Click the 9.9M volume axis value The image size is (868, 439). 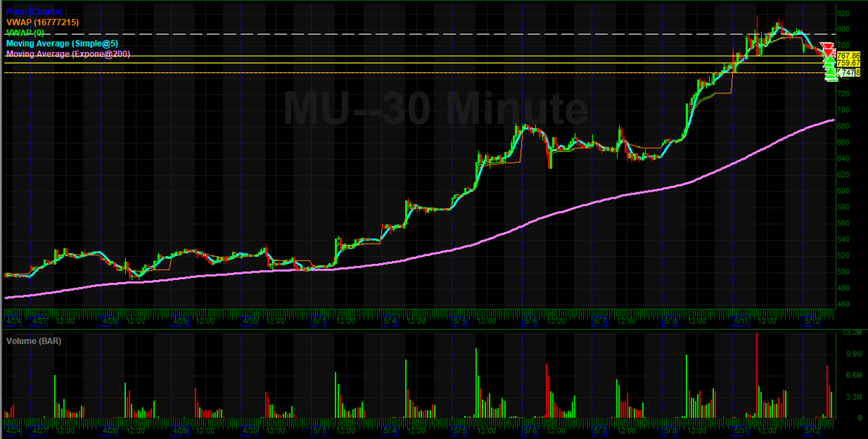pos(854,354)
